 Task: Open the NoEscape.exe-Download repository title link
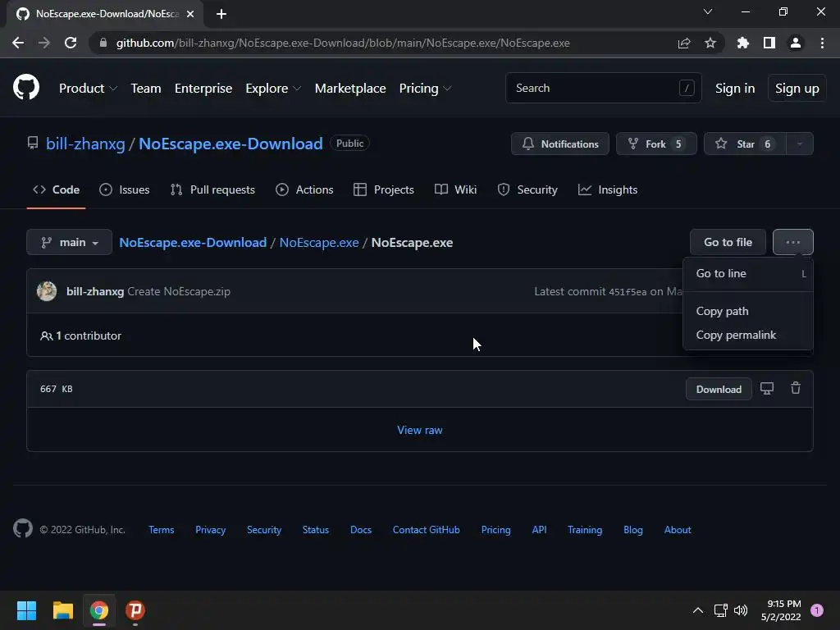(231, 144)
